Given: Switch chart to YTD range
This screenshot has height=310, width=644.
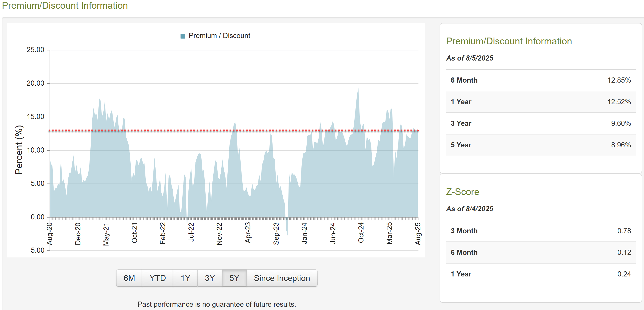Looking at the screenshot, I should (157, 278).
